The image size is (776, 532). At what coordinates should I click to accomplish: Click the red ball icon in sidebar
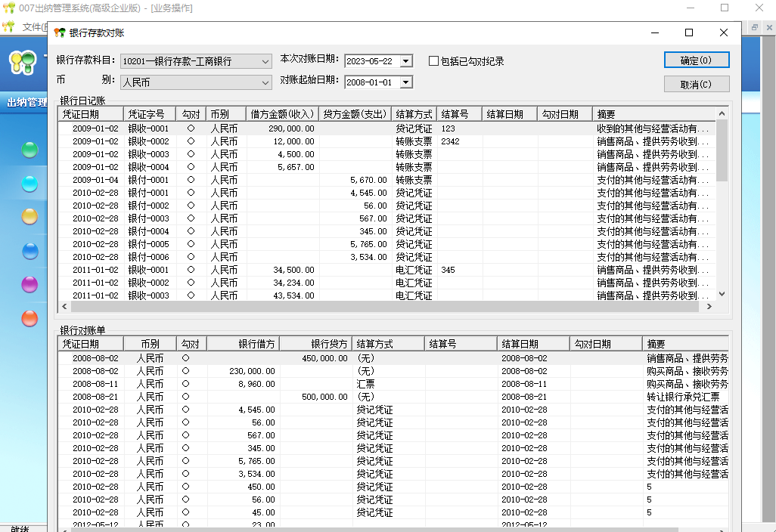point(29,318)
